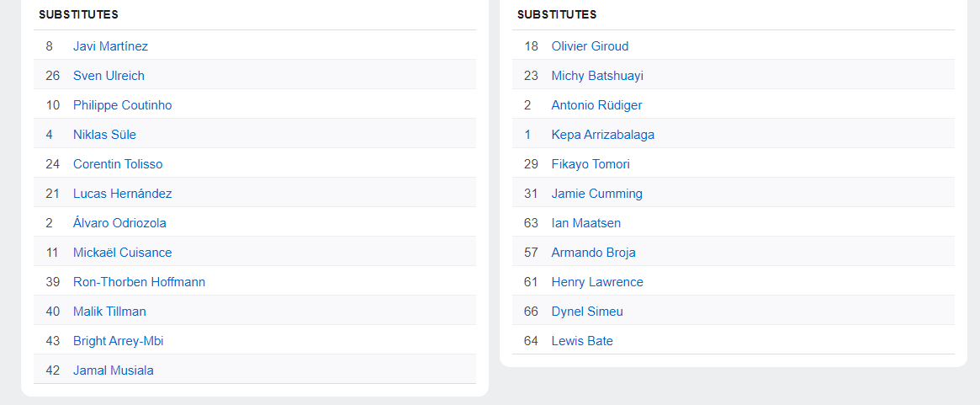Image resolution: width=980 pixels, height=405 pixels.
Task: Select Ron-Thorben Hoffmann link
Action: pyautogui.click(x=139, y=282)
